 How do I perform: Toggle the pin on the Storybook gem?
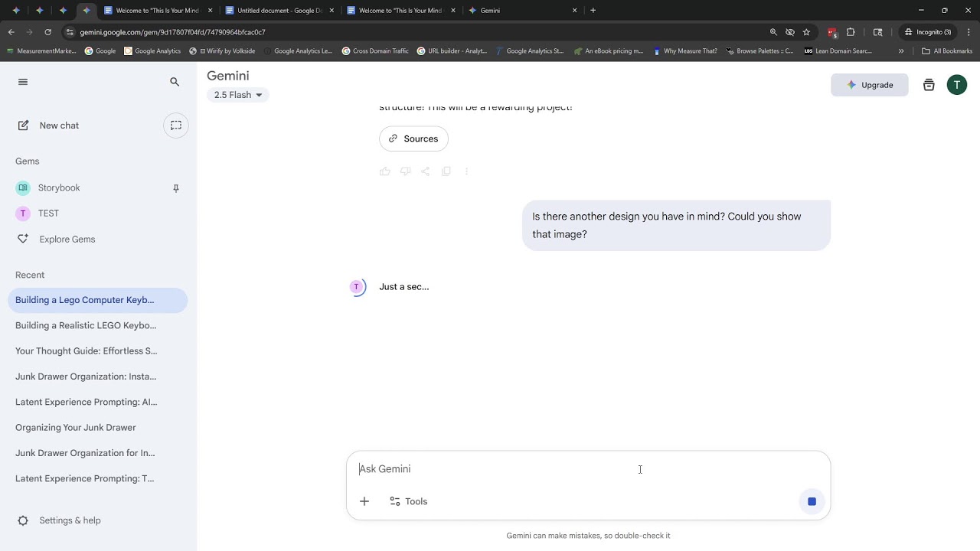(x=175, y=188)
